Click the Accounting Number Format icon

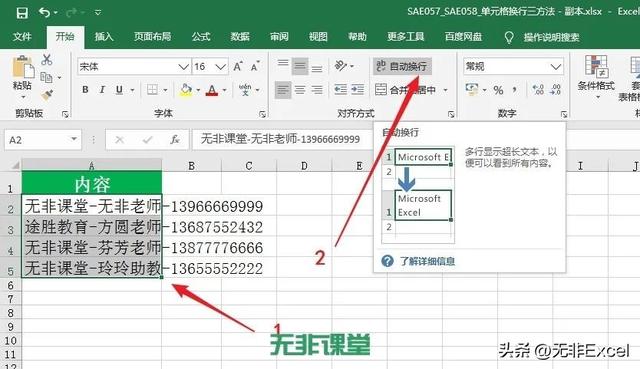472,89
